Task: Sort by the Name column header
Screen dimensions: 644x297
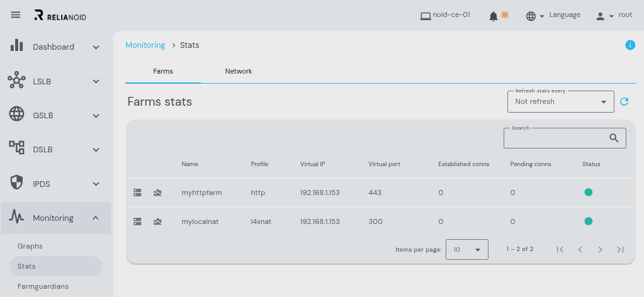Action: (189, 164)
